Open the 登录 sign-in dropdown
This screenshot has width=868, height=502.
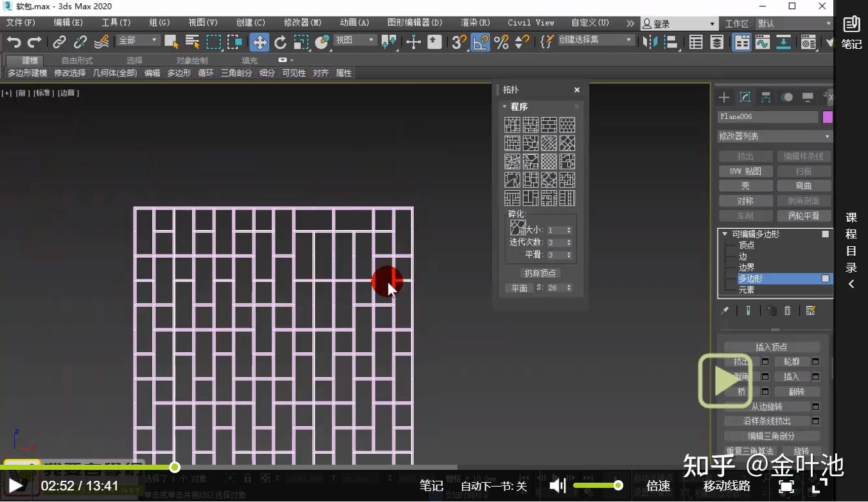click(x=680, y=24)
